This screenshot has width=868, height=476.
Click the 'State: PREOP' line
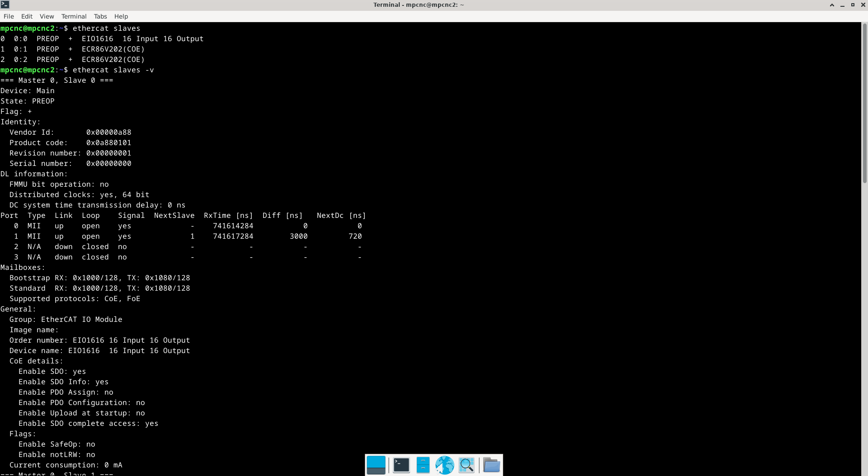pyautogui.click(x=28, y=101)
